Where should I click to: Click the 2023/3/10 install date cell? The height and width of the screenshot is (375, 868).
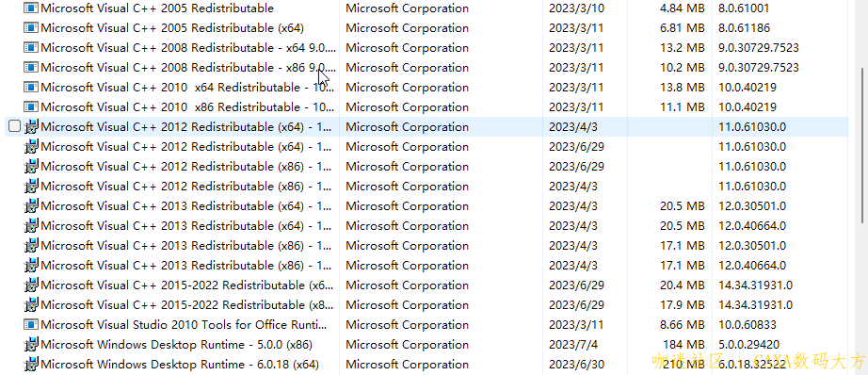pos(576,8)
